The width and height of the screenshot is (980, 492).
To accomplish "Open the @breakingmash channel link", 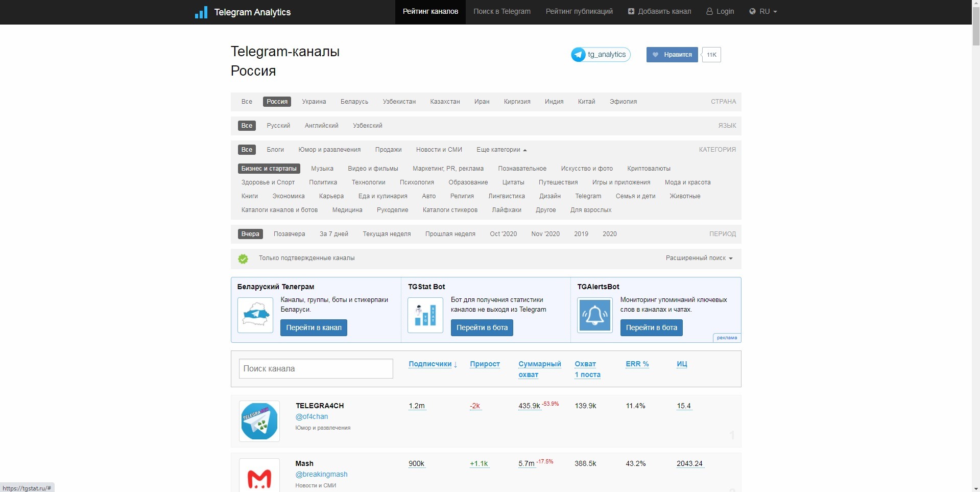I will click(x=321, y=474).
